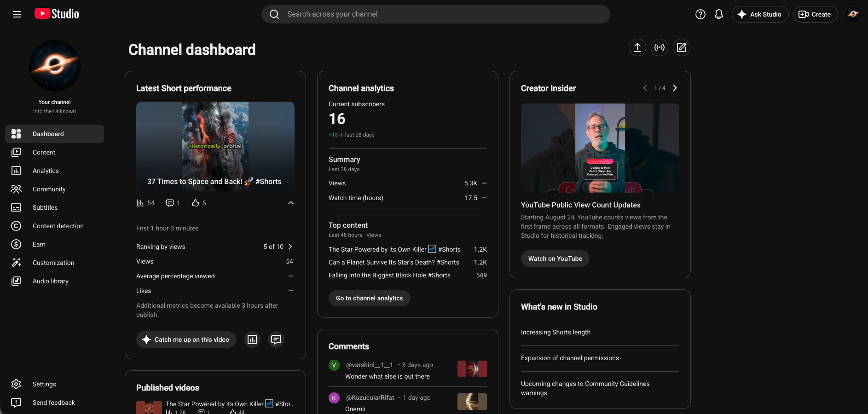Collapse the latest Short stats chevron
The image size is (868, 414).
coord(290,203)
